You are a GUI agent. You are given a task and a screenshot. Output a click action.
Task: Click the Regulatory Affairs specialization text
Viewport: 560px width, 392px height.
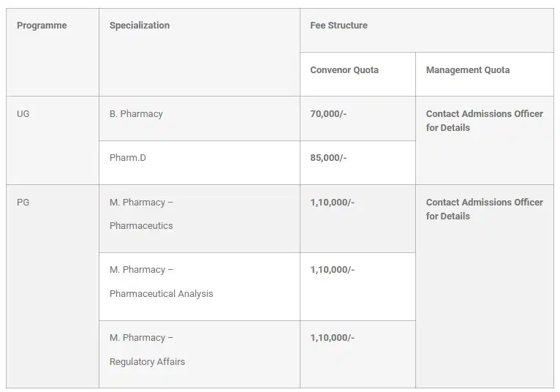[147, 362]
